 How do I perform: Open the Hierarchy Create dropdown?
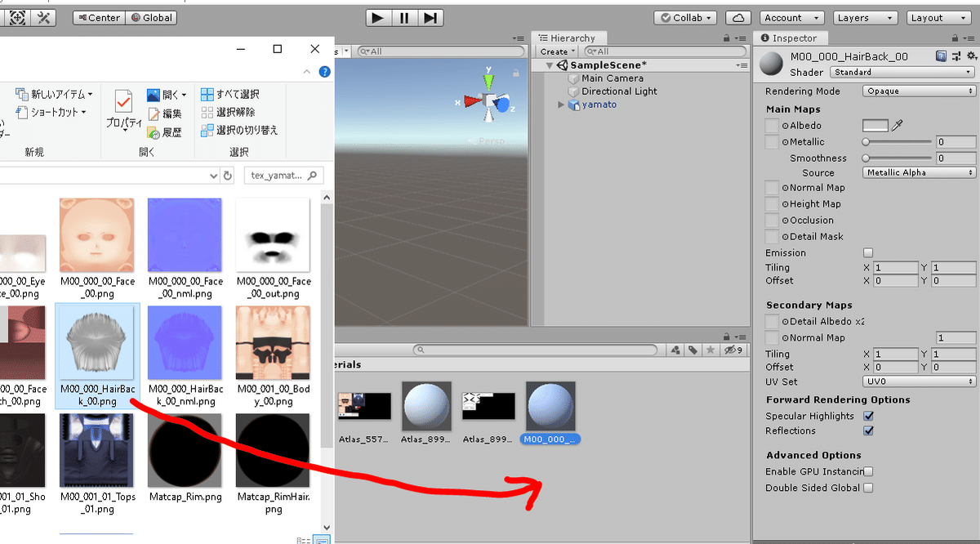(x=557, y=51)
